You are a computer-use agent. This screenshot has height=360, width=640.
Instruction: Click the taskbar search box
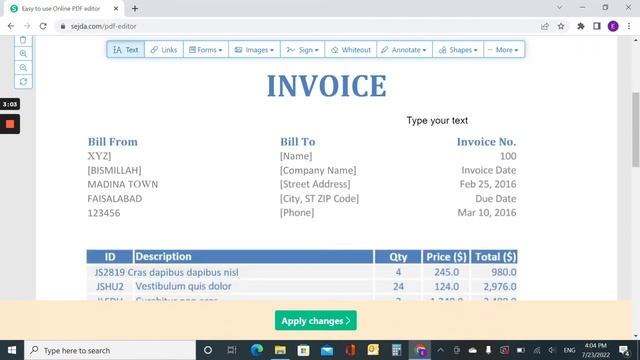tap(110, 350)
